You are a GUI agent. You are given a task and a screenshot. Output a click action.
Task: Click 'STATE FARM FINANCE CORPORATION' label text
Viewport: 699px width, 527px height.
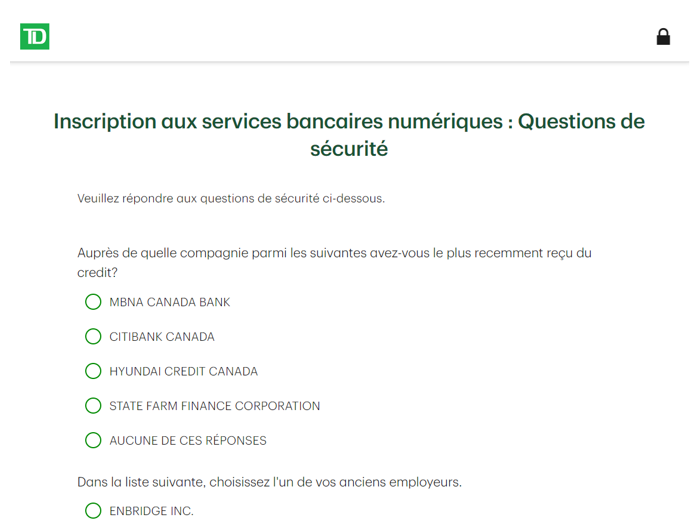[215, 406]
